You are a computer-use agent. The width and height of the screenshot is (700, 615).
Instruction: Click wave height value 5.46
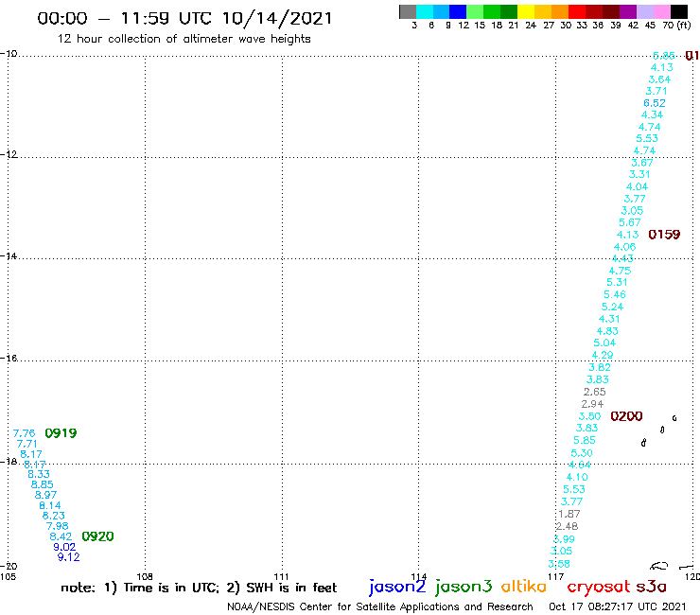point(615,294)
